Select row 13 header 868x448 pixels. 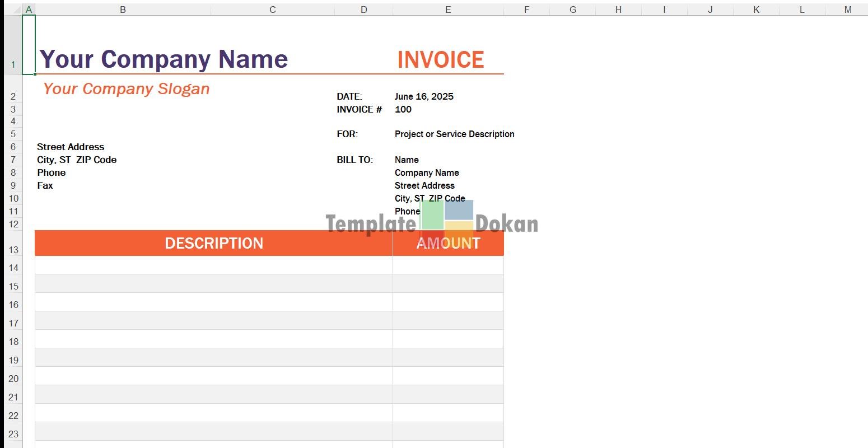click(x=13, y=250)
